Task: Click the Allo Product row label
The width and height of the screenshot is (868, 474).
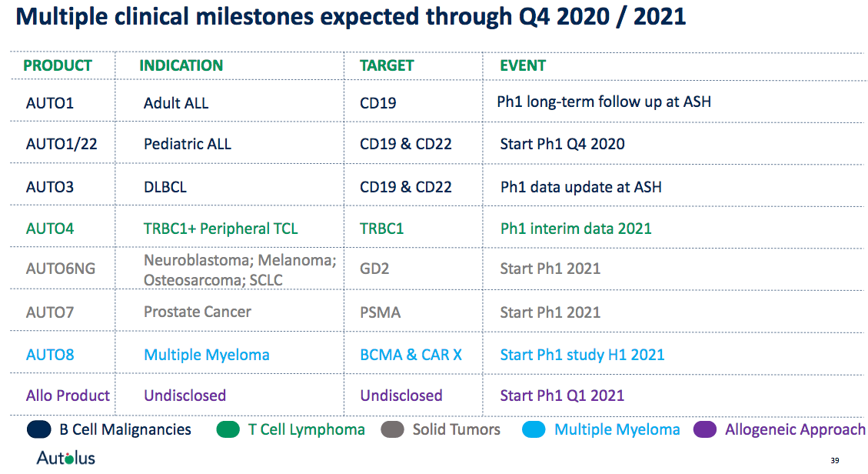Action: [x=68, y=396]
